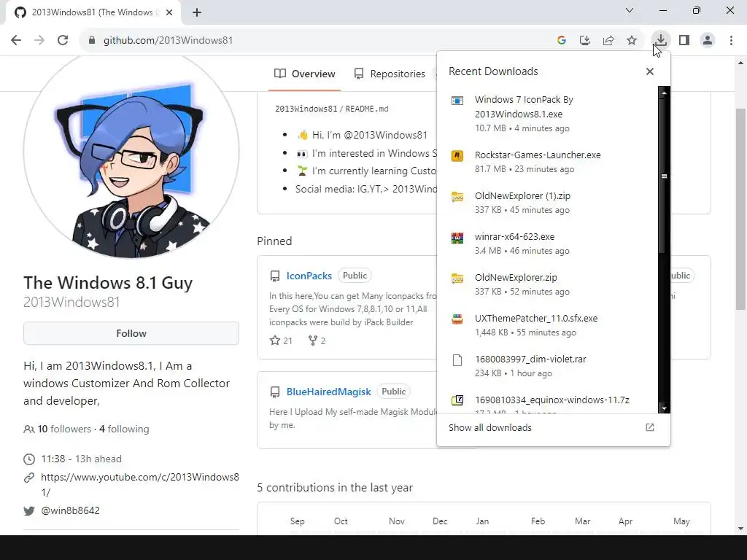Screen dimensions: 747x560
Task: Bookmark this tab with the star icon
Action: [632, 40]
